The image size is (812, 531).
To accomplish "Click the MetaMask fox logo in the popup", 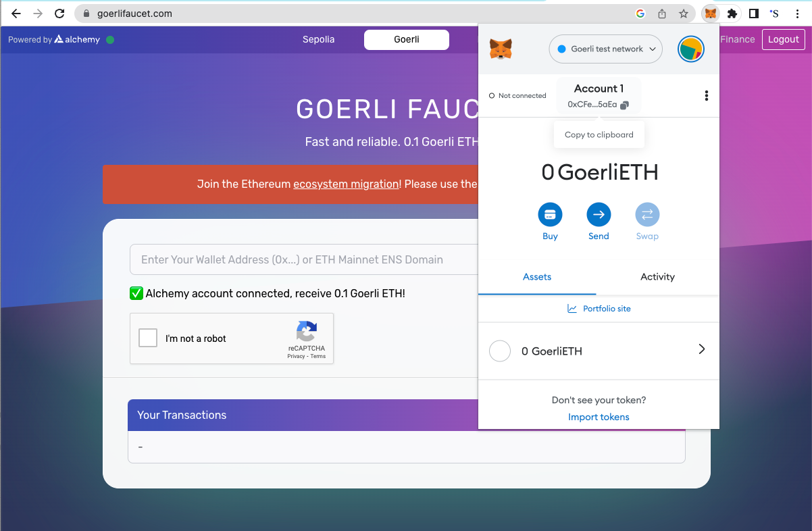I will (501, 49).
